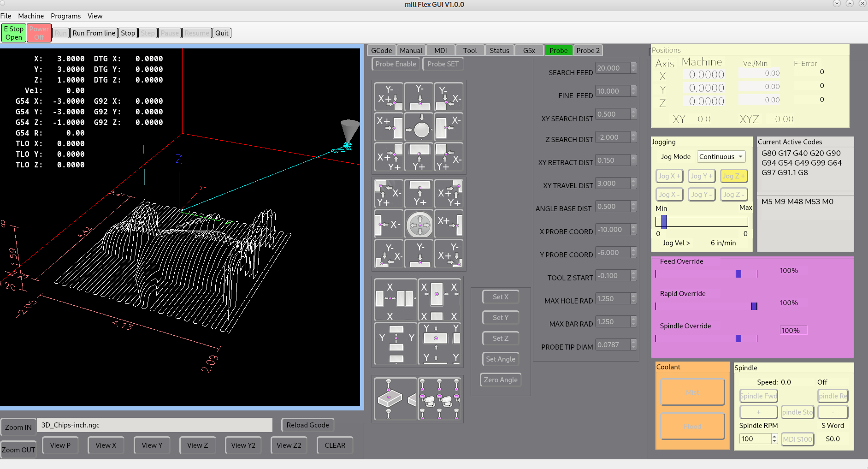
Task: Click the CLEAR button
Action: 335,445
